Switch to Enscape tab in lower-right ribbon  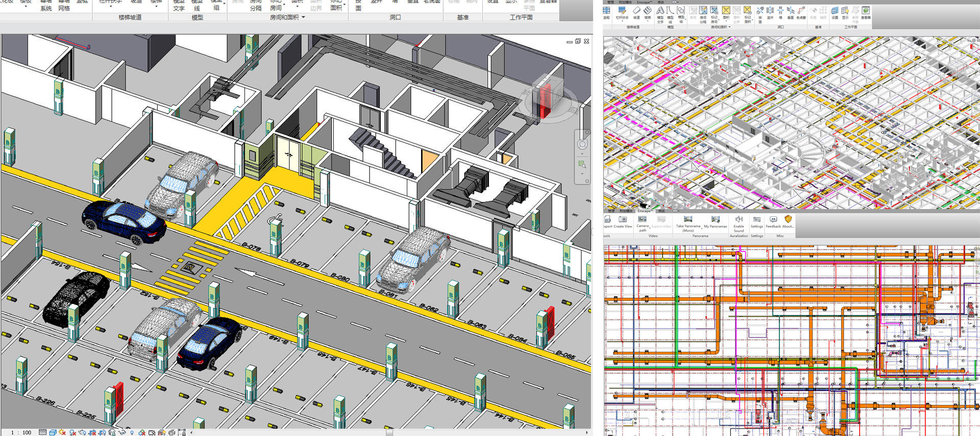click(x=645, y=211)
